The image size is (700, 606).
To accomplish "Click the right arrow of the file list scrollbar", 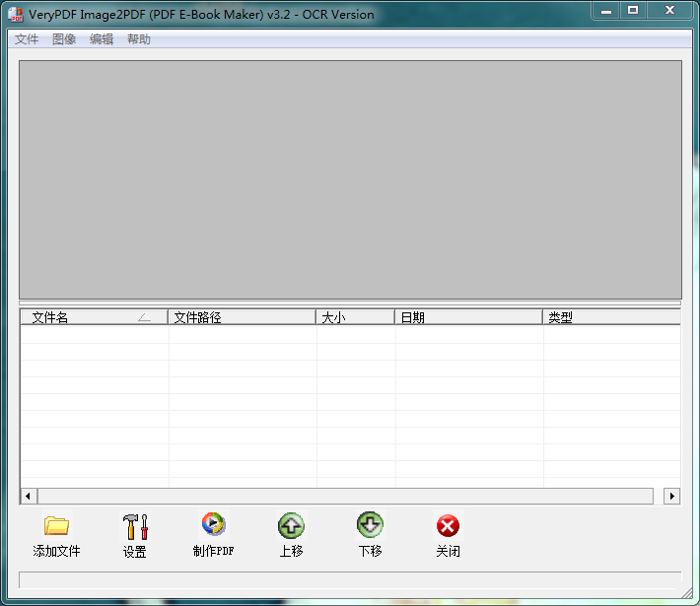I will (x=671, y=496).
